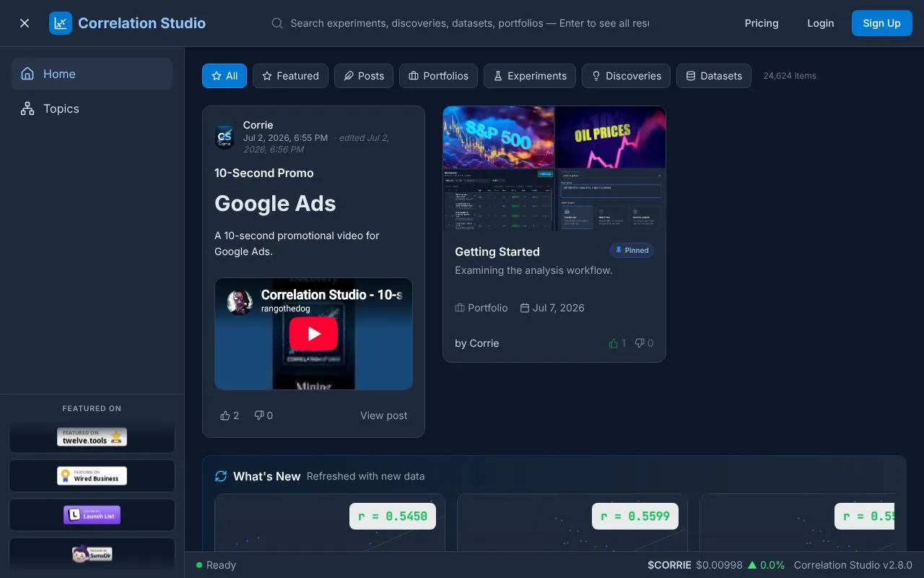Click the Correlation Studio logo icon
Screen dimensions: 924x578
coord(61,23)
